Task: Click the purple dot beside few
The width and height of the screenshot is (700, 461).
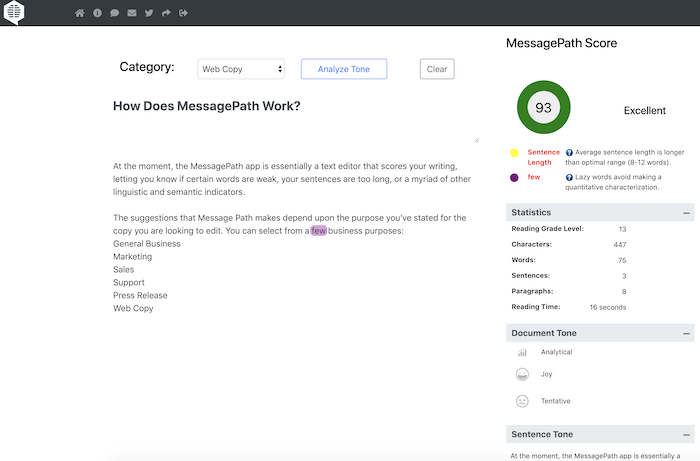Action: pos(514,178)
